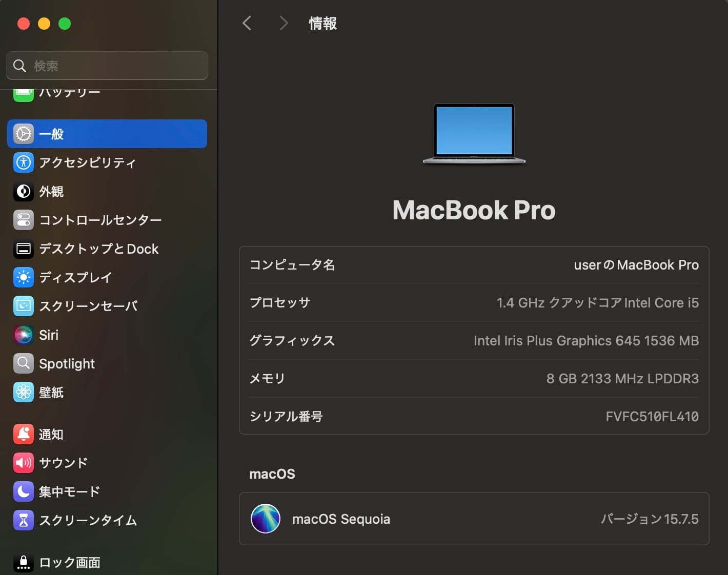Click computer name userのMacBook Pro
This screenshot has height=575, width=728.
[x=636, y=265]
